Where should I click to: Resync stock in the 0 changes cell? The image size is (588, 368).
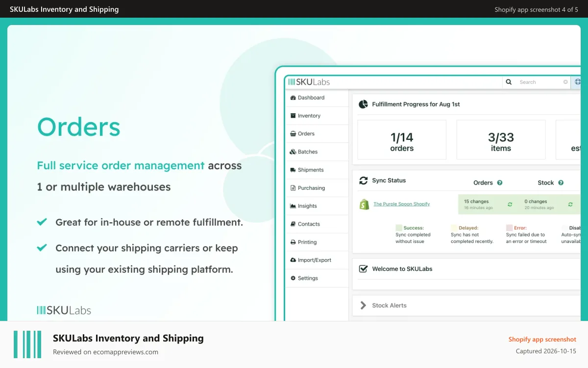click(x=570, y=204)
